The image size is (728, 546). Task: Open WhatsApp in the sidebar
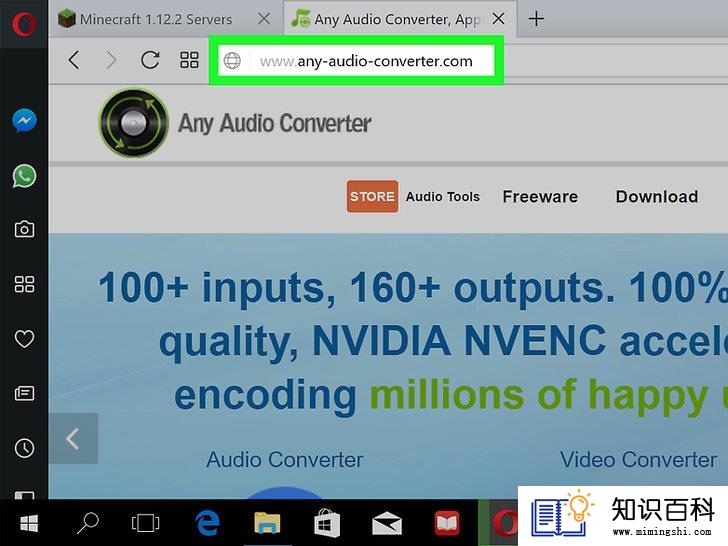point(24,176)
